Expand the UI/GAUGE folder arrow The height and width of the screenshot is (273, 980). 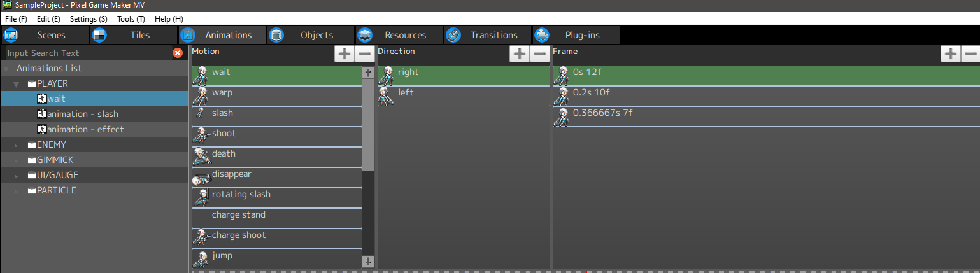[17, 176]
